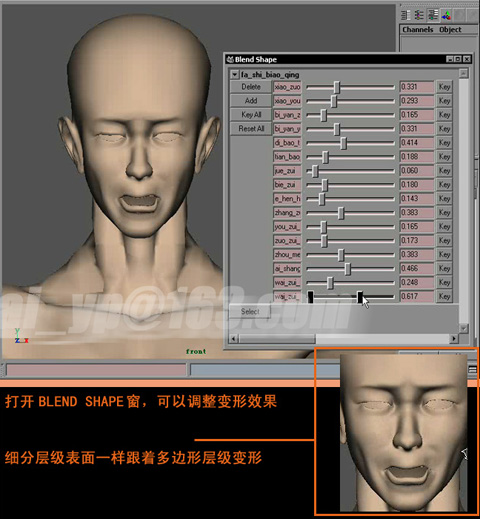The height and width of the screenshot is (519, 480).
Task: Click the Add button in Blend Shape
Action: (251, 101)
